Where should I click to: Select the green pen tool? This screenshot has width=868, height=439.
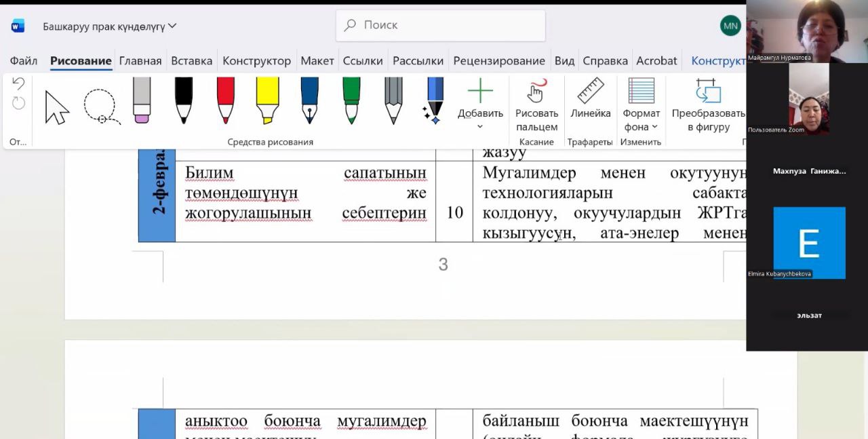click(x=351, y=100)
